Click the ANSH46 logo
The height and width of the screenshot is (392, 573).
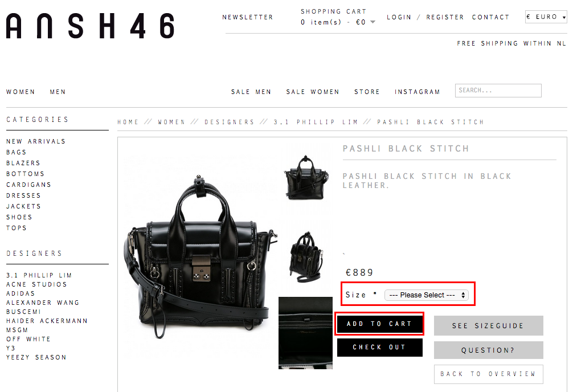pyautogui.click(x=90, y=26)
